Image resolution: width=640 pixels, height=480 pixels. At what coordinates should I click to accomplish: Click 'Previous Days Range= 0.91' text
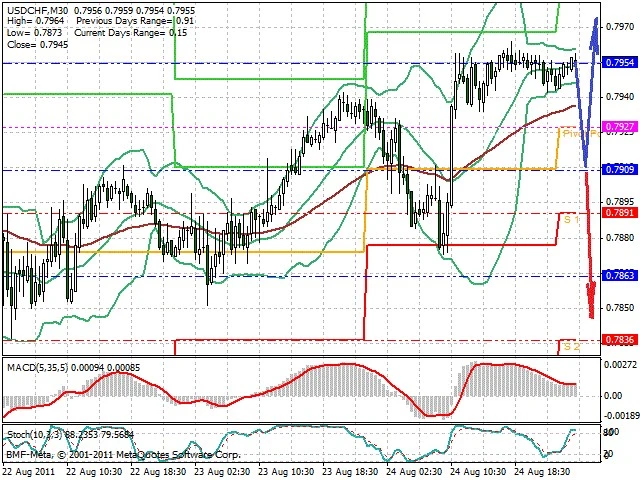(x=135, y=21)
